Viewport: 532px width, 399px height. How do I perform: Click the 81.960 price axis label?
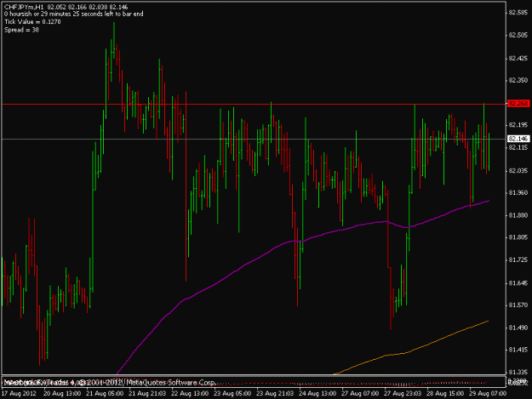click(518, 192)
